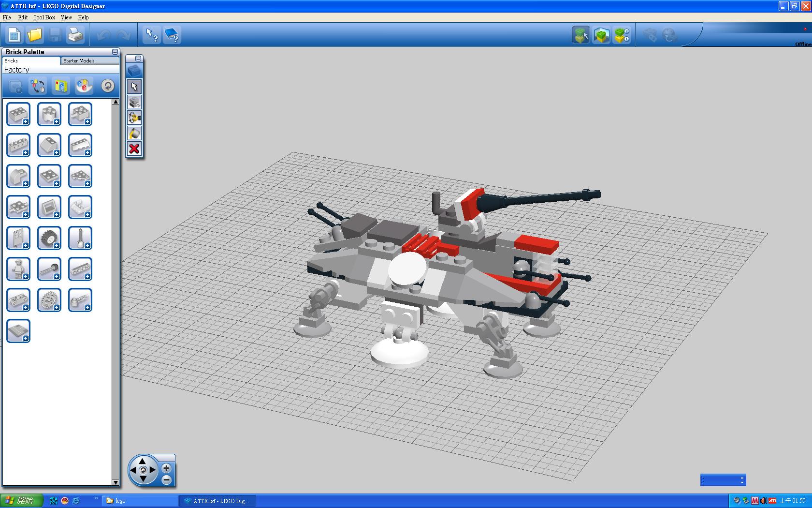The image size is (812, 508).
Task: Open the File menu
Action: [7, 17]
